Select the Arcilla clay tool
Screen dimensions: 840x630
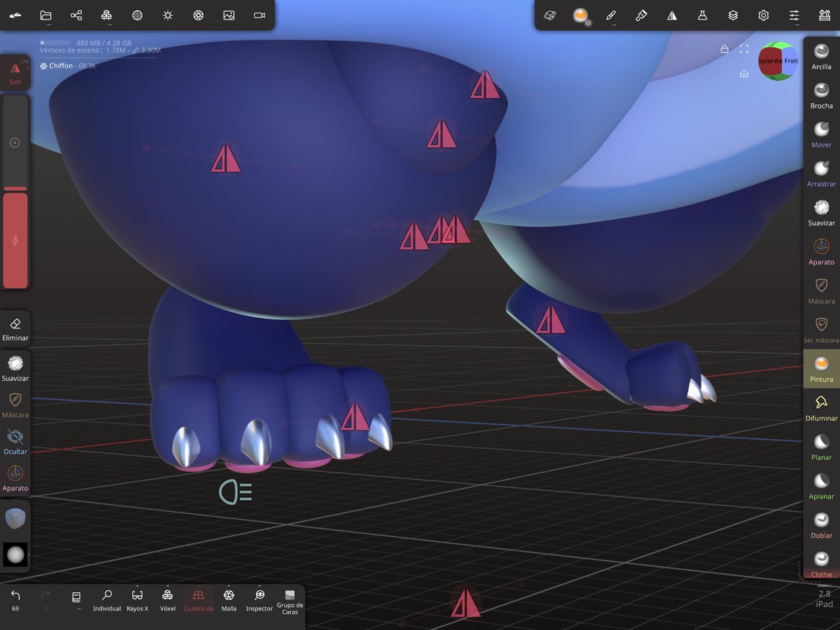coord(822,55)
